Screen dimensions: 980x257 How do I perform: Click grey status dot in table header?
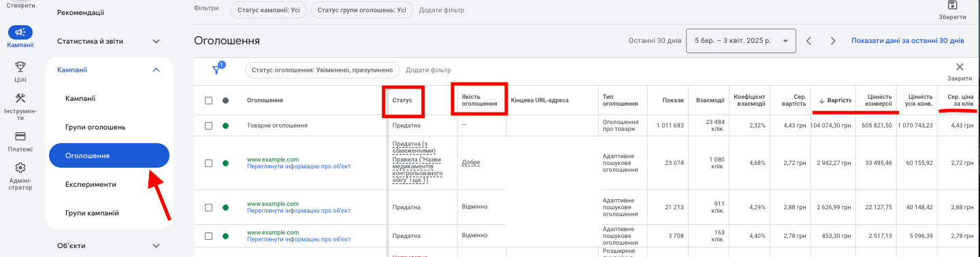(x=225, y=100)
